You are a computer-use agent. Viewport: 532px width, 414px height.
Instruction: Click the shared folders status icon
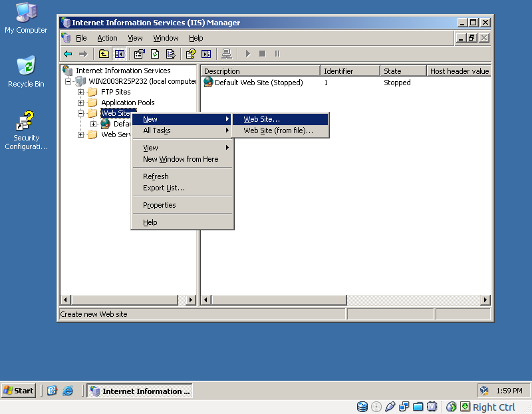pos(418,407)
